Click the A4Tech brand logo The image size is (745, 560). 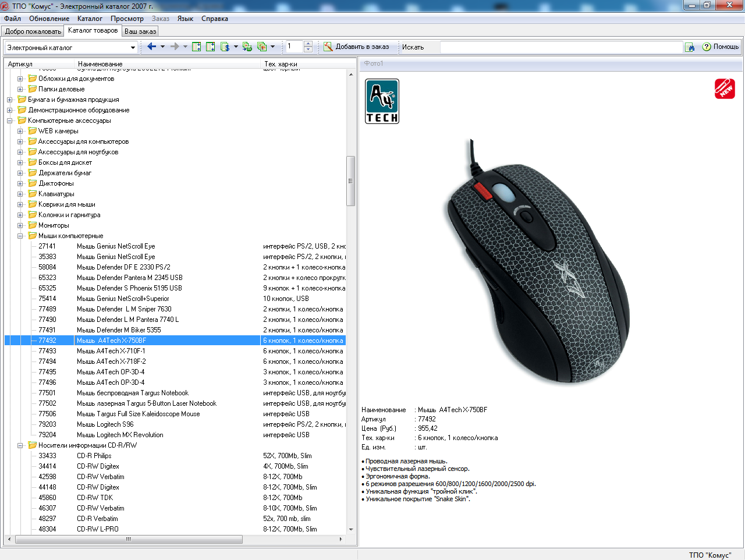click(382, 101)
